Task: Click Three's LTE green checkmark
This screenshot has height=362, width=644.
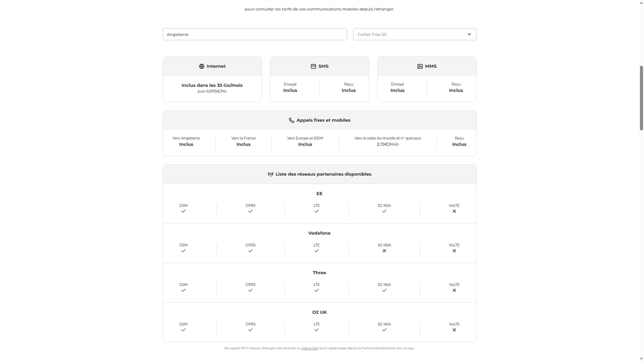Action: pyautogui.click(x=317, y=291)
